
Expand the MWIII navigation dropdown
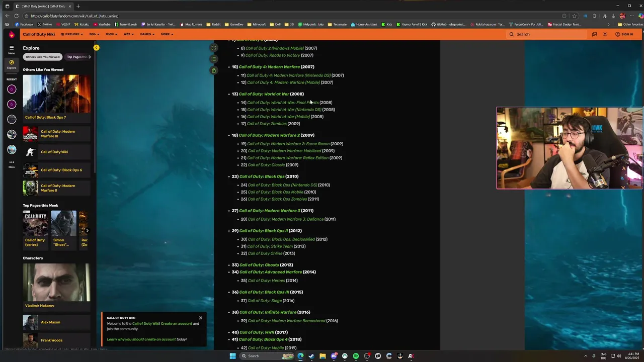tap(111, 34)
